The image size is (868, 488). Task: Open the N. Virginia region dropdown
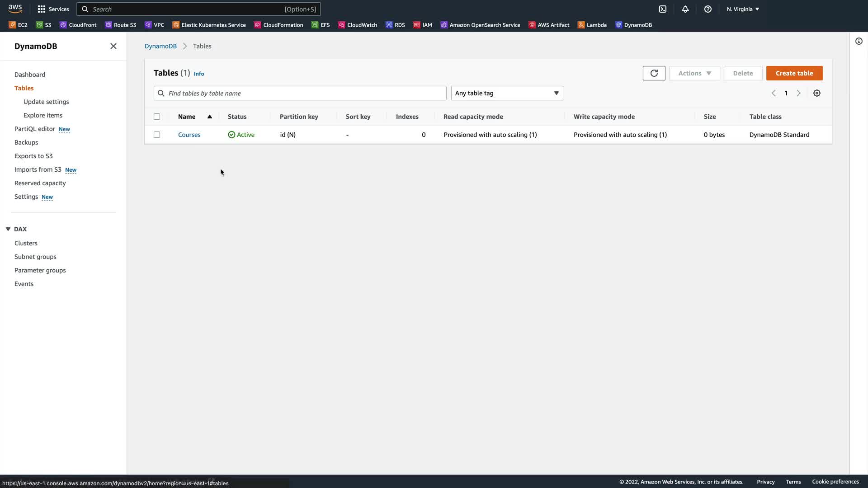[743, 9]
